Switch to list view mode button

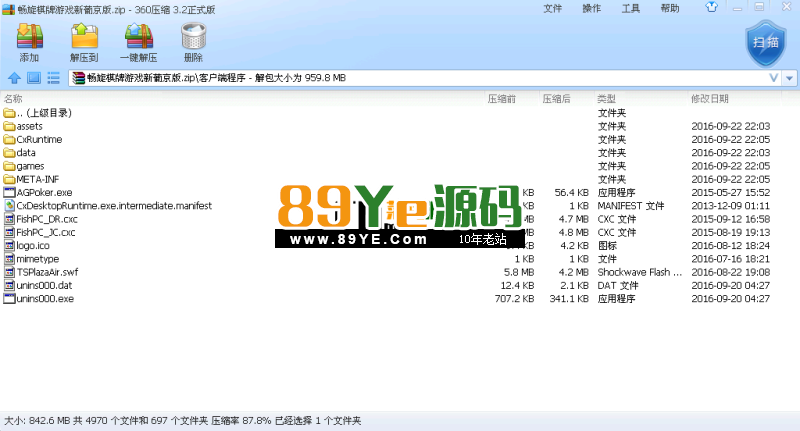[53, 78]
